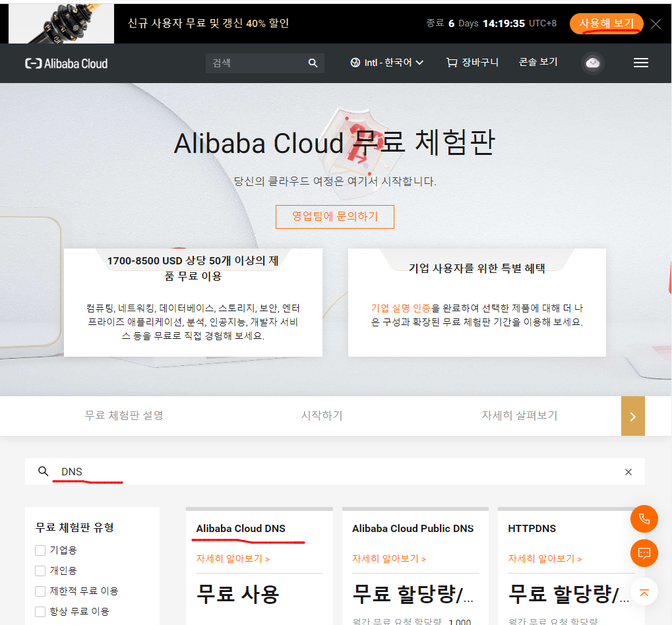Switch to 무료 체험판 설명 tab
The height and width of the screenshot is (625, 672).
coord(124,415)
